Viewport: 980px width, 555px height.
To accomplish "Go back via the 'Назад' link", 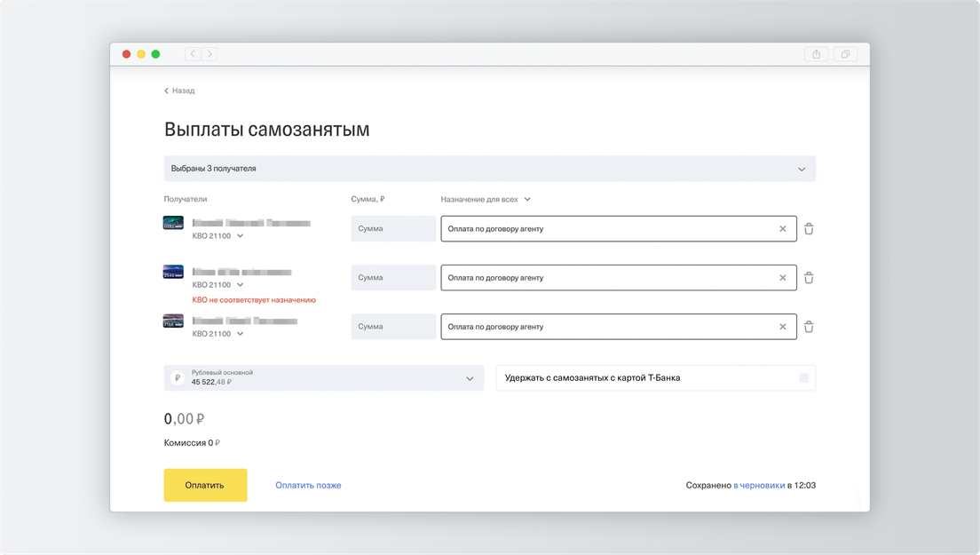I will 180,91.
